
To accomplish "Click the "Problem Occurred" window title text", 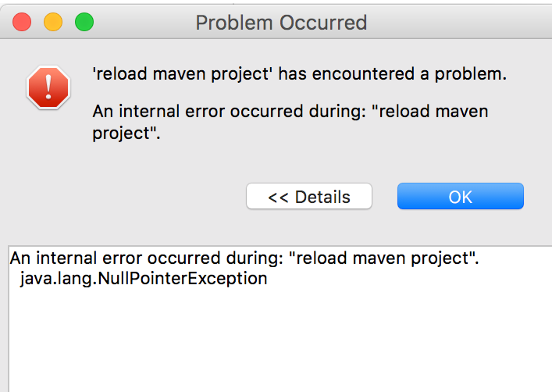I will click(x=281, y=22).
